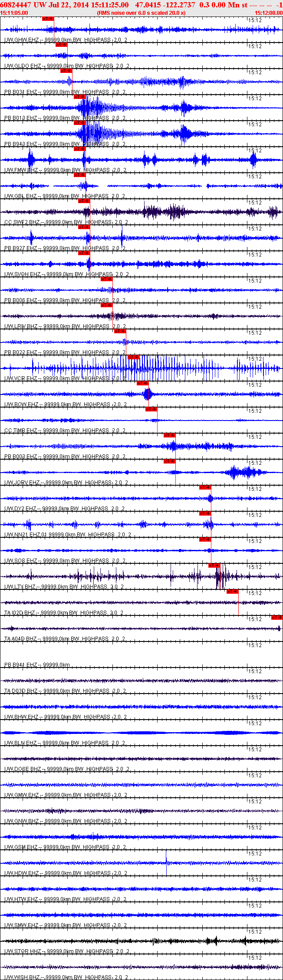Click the pick marker on UW.LTY trace
The width and height of the screenshot is (283, 980).
pyautogui.click(x=214, y=566)
